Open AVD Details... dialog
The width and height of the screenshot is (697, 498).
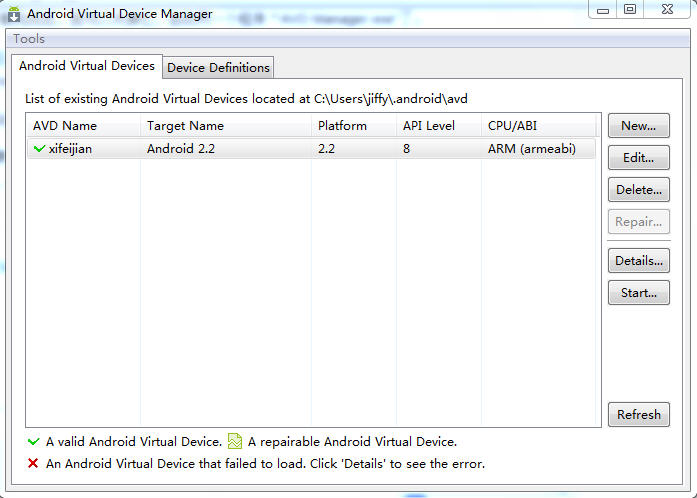638,261
